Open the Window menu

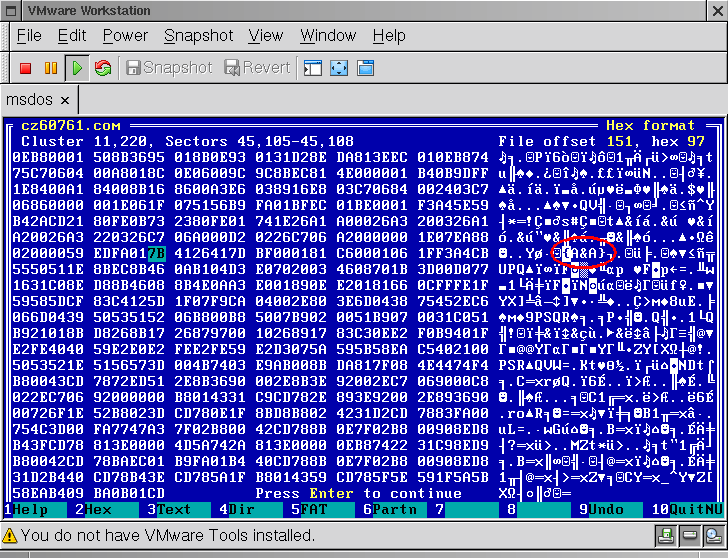[x=328, y=36]
